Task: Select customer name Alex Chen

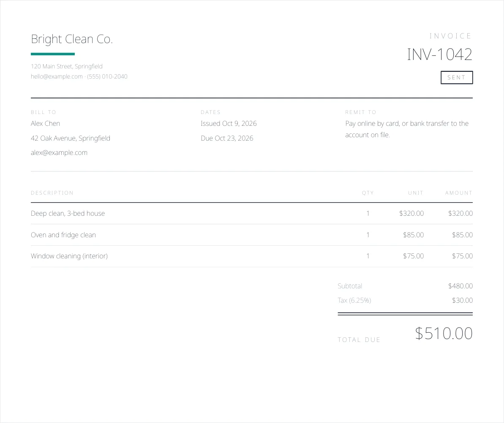Action: 45,124
